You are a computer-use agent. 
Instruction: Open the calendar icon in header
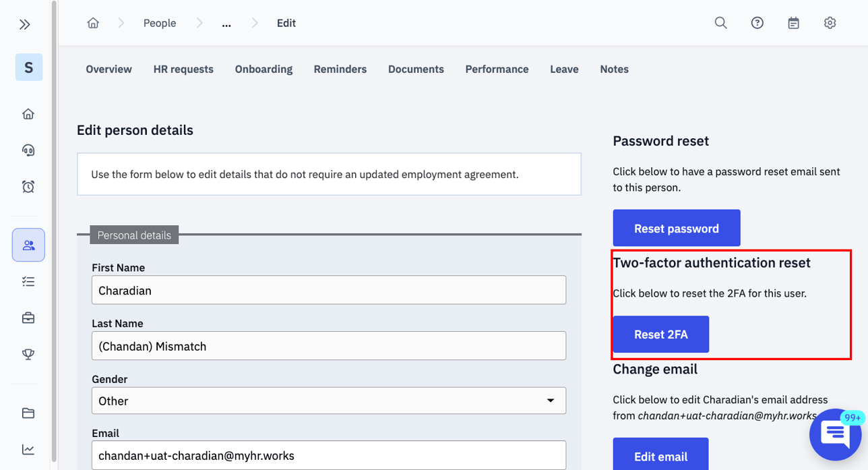point(794,23)
